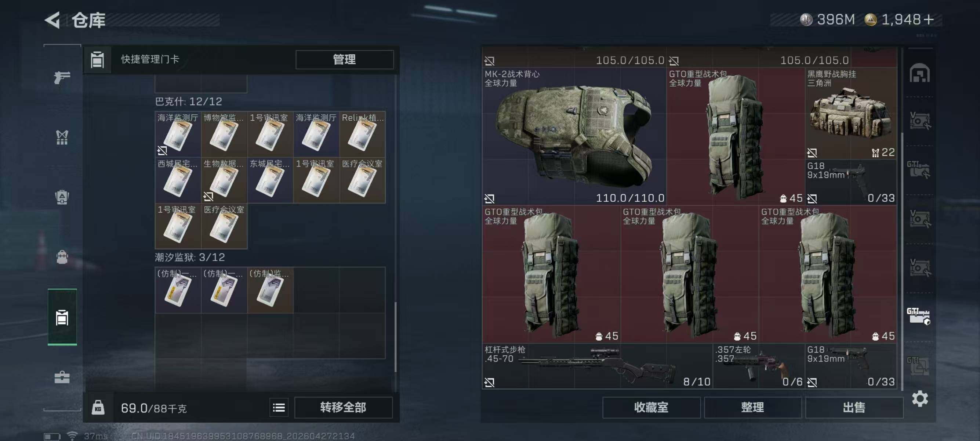Open the weapons category pistol icon

click(62, 77)
